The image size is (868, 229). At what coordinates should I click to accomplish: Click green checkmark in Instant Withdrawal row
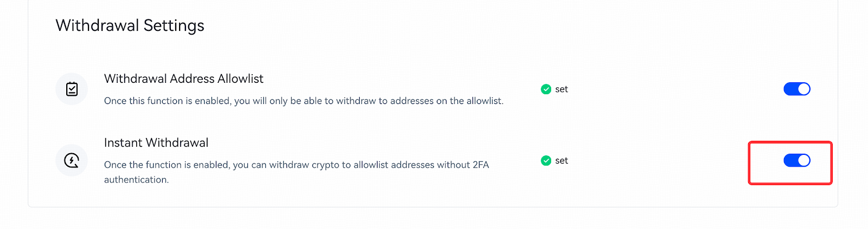tap(546, 161)
